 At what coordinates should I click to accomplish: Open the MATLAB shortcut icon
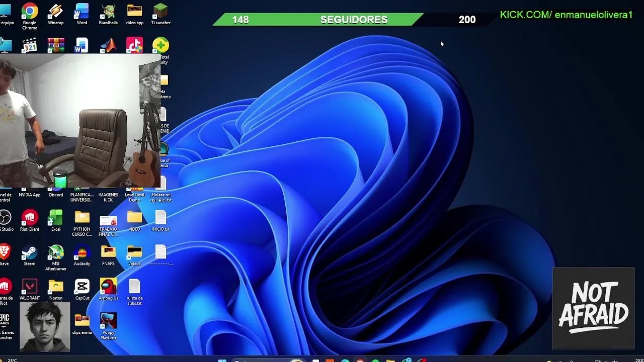point(108,45)
